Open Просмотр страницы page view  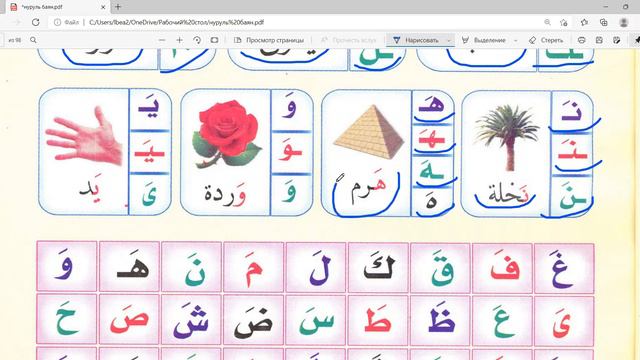point(269,40)
